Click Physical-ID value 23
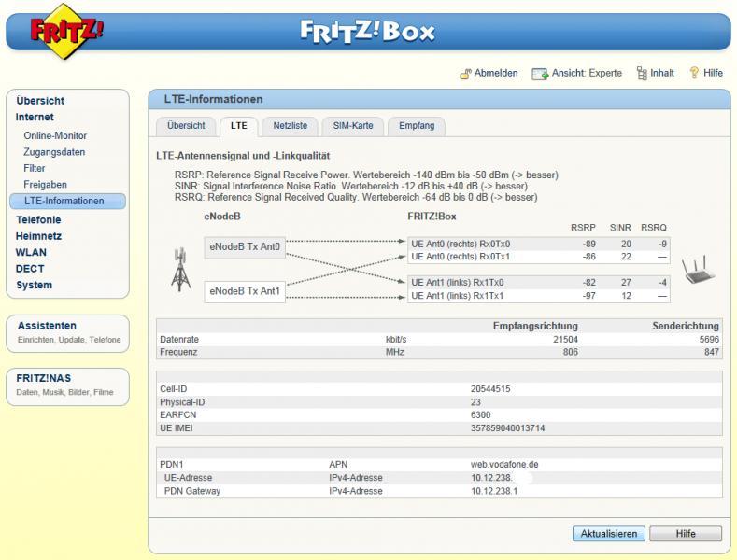Viewport: 737px width, 560px height. (x=475, y=402)
